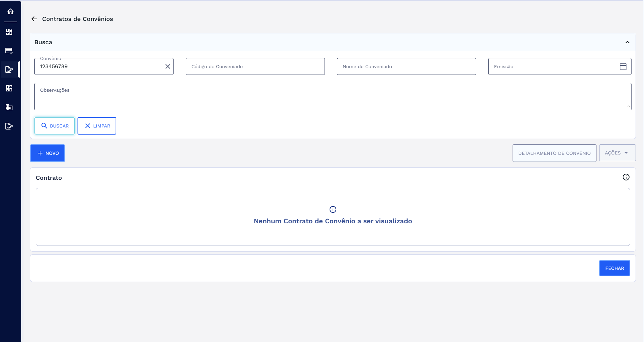Screen dimensions: 644x342
Task: Go back using arrow beside Contratos de Convênios
Action: point(34,19)
